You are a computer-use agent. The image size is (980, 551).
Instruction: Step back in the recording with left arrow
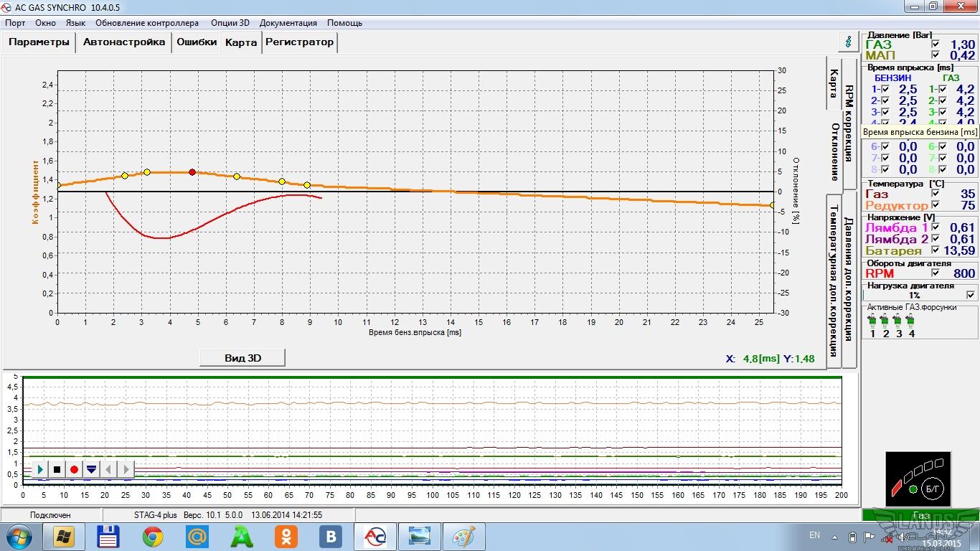(x=108, y=469)
